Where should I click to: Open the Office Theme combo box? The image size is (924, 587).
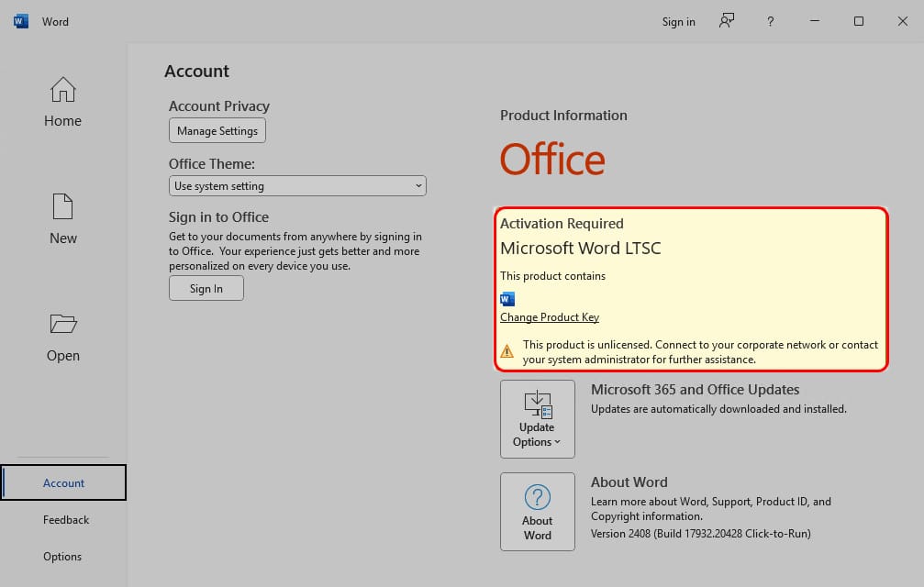point(297,186)
